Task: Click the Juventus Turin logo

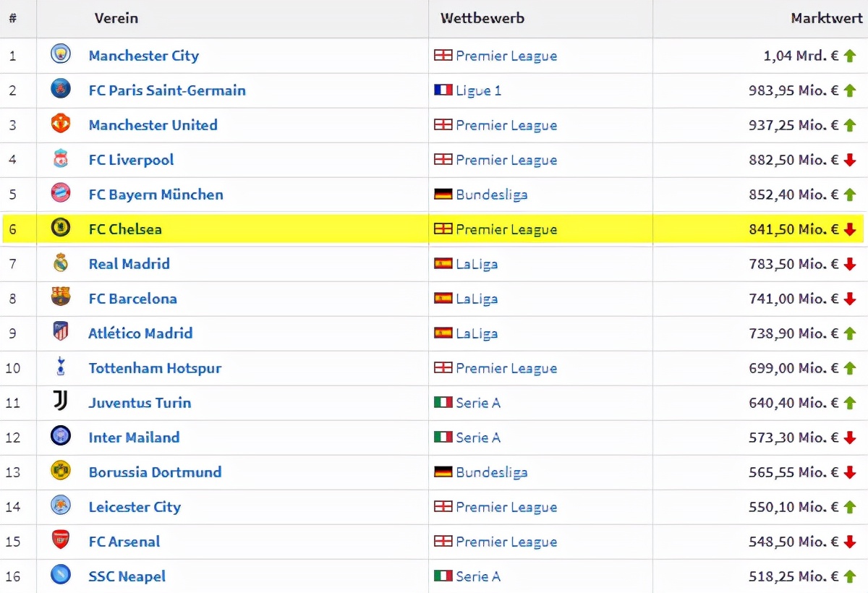Action: click(x=61, y=402)
